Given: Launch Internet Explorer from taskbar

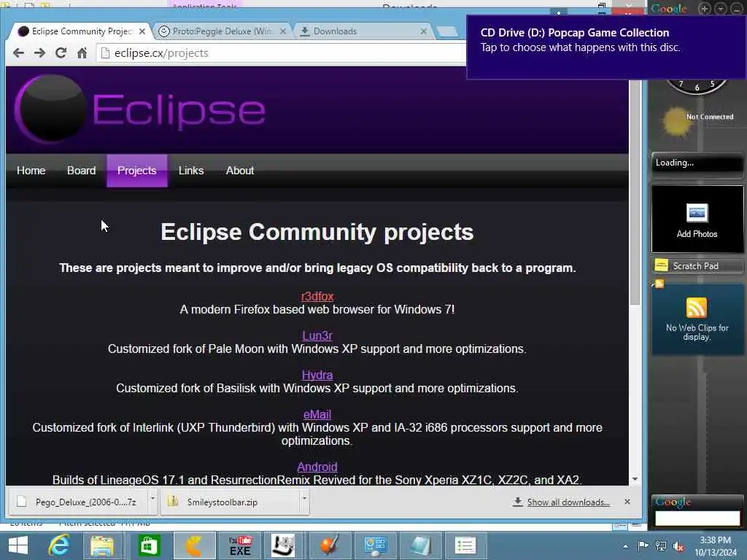Looking at the screenshot, I should click(x=59, y=545).
